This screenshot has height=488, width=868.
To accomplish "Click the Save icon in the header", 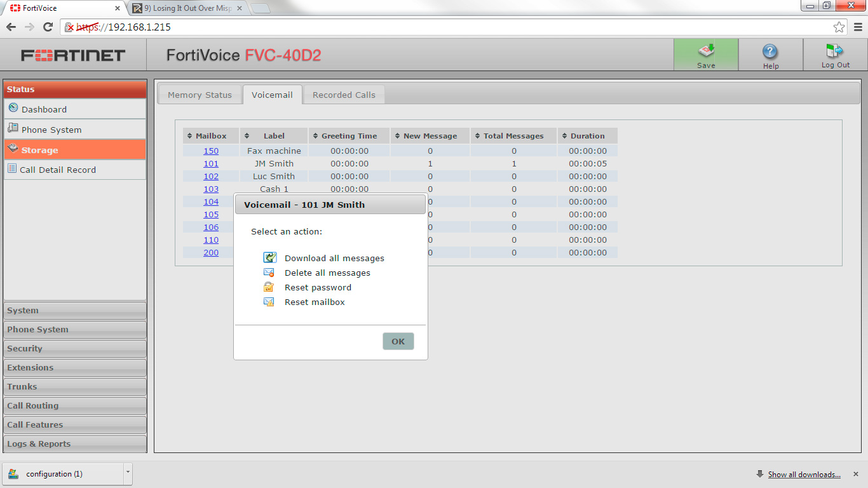I will [x=706, y=55].
